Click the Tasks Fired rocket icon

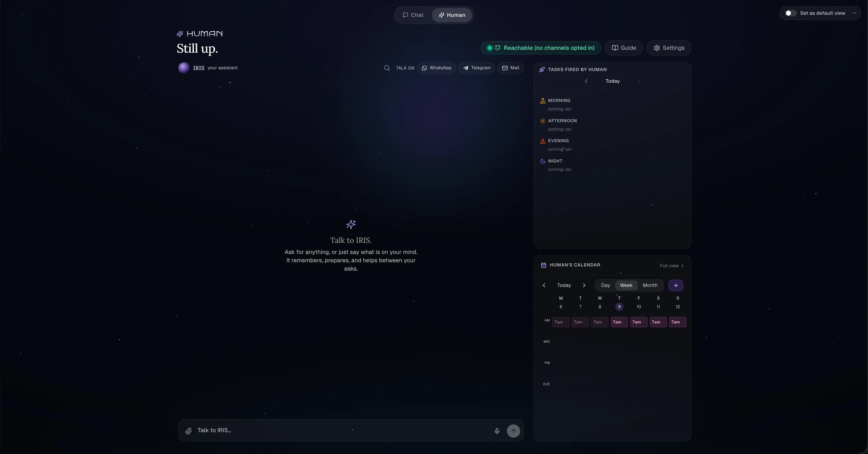tap(542, 69)
